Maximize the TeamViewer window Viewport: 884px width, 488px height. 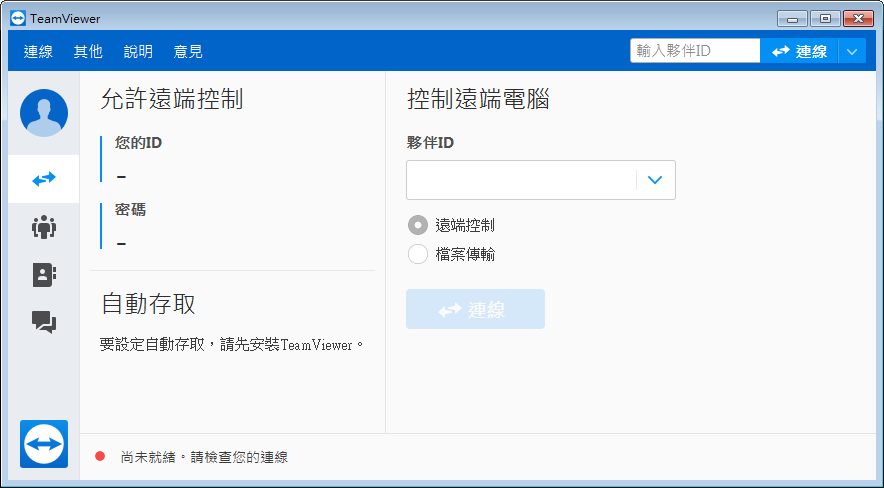(x=825, y=19)
